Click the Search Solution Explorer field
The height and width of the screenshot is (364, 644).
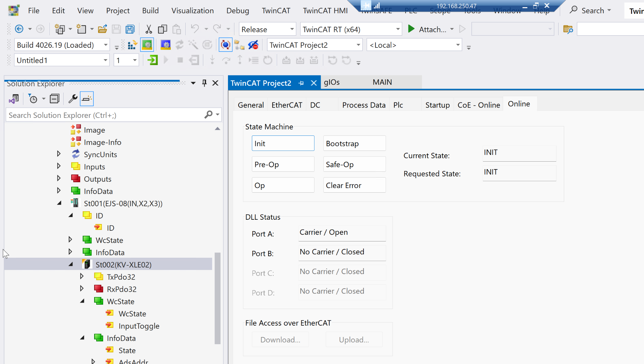click(x=104, y=115)
